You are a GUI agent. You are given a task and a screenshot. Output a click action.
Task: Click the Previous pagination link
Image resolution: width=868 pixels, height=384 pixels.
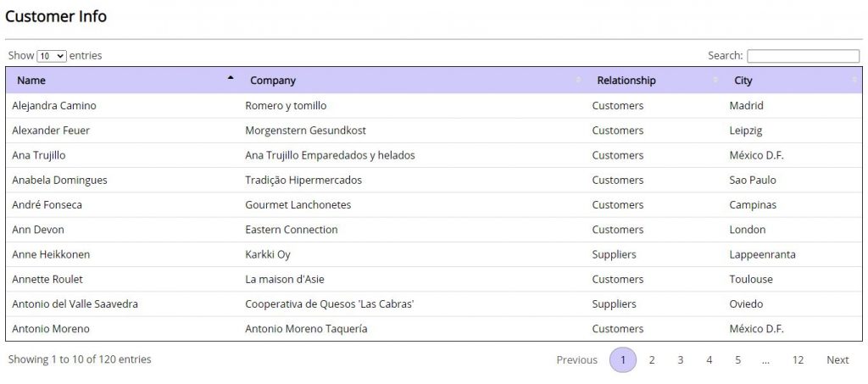pos(576,359)
